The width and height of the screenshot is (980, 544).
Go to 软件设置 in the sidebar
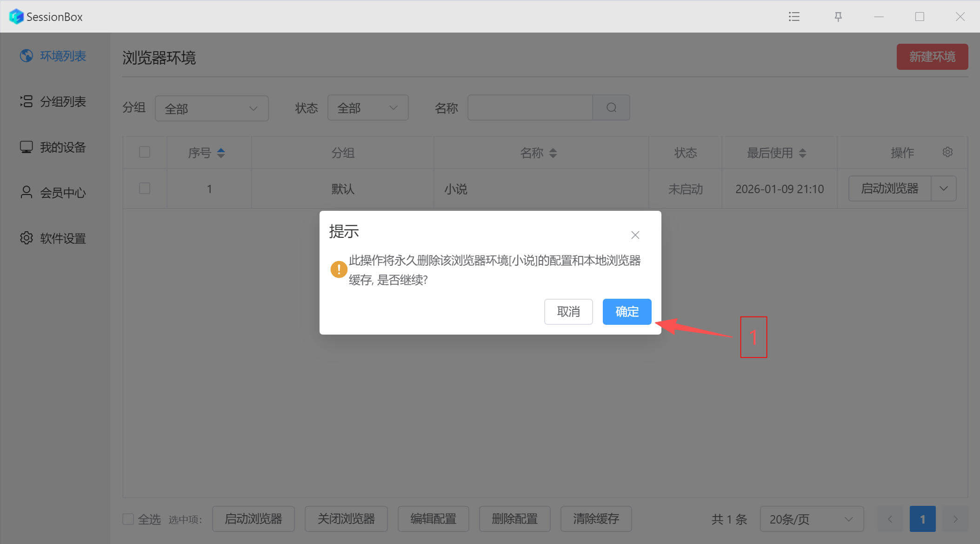click(53, 238)
